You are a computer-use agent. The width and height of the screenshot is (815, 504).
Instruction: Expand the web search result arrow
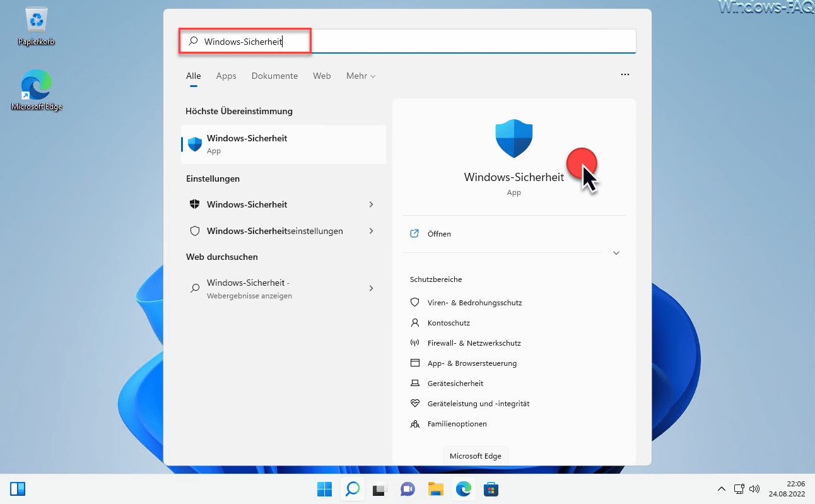point(371,288)
